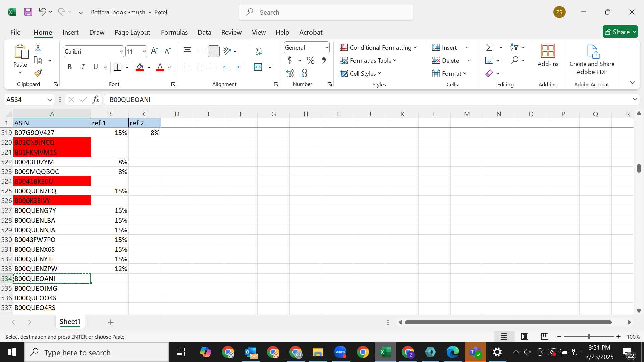
Task: Open Find and Select magnifier icon
Action: 514,60
